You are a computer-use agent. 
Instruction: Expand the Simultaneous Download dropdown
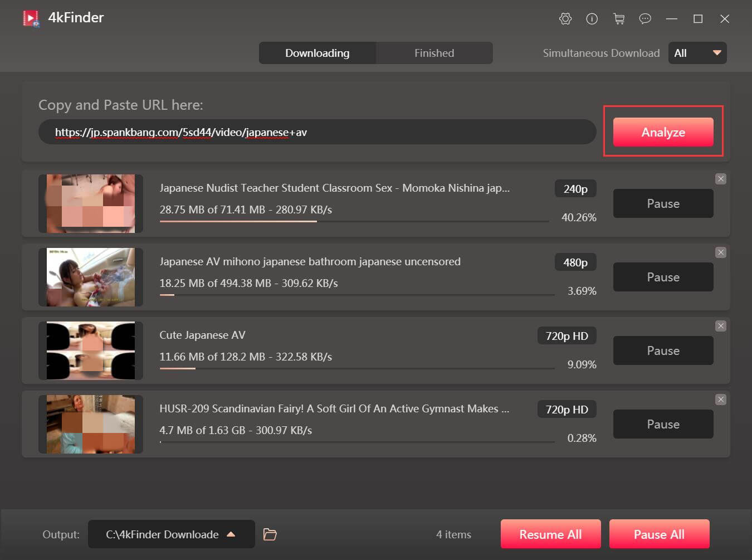(697, 53)
